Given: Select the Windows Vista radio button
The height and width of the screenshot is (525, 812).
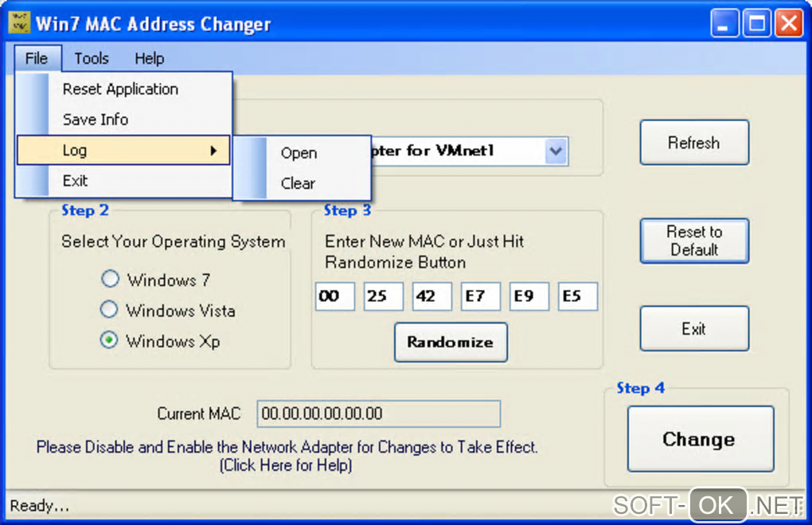Looking at the screenshot, I should point(109,310).
